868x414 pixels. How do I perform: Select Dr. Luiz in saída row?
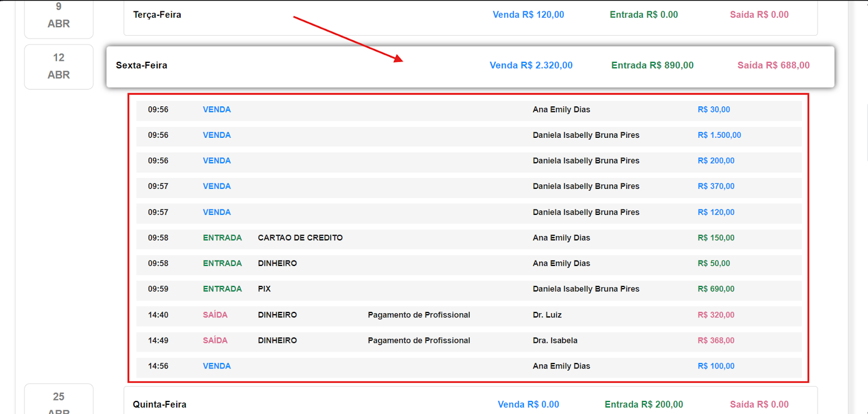tap(547, 315)
